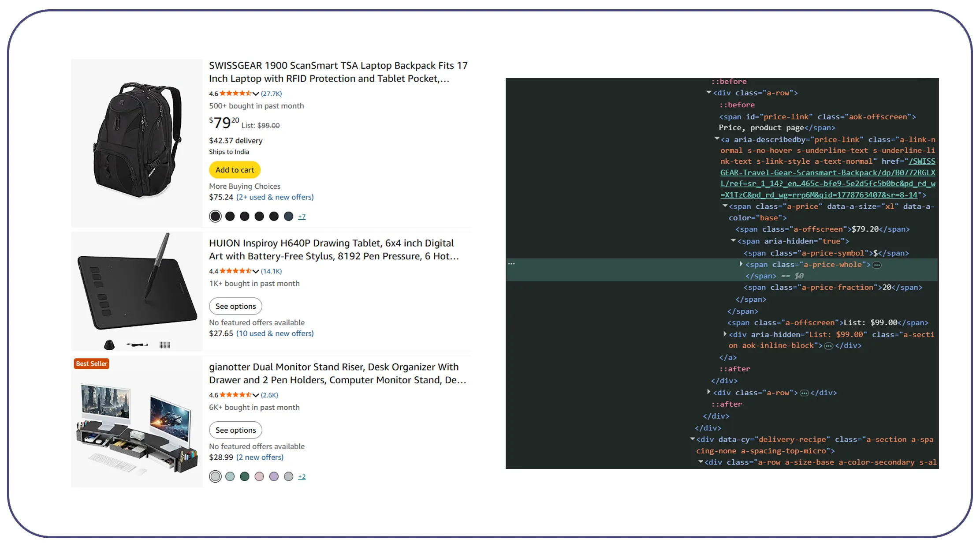Open the gianotter Dual Monitor Stand title
This screenshot has width=980, height=547.
tap(337, 374)
